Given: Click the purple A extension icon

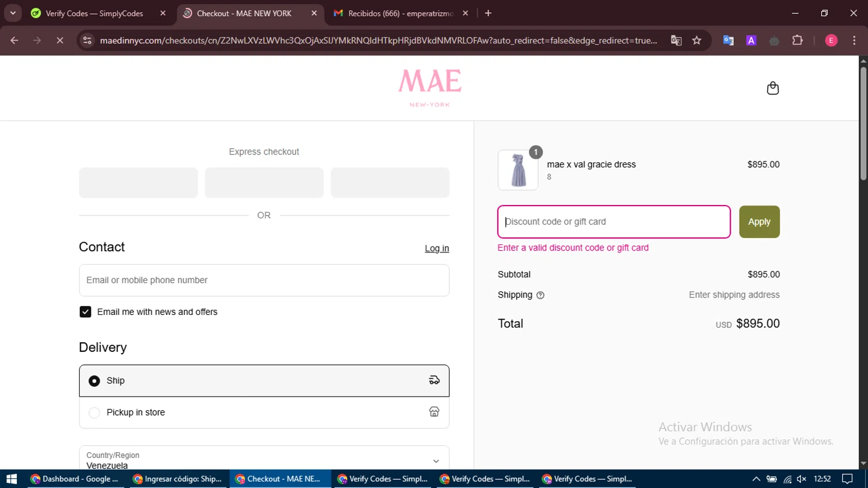Looking at the screenshot, I should pyautogui.click(x=751, y=40).
